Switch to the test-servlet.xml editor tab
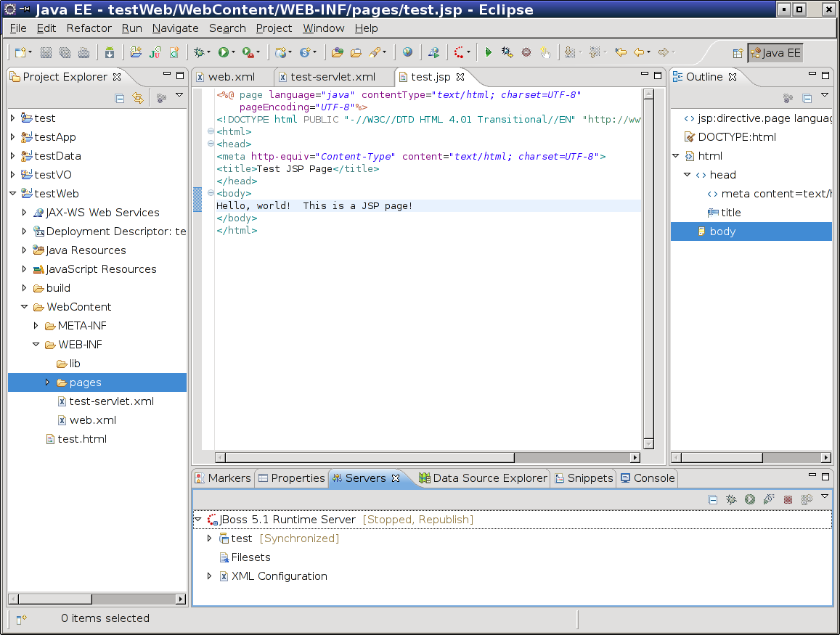840x635 pixels. 333,77
